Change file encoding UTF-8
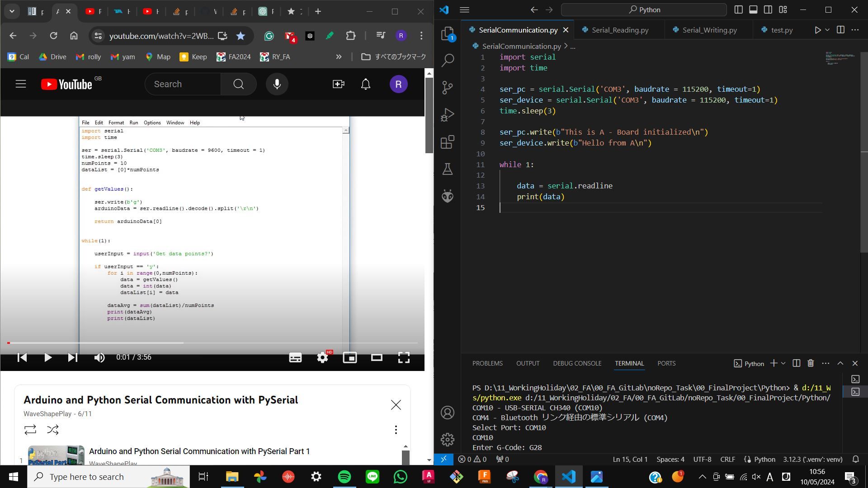This screenshot has height=488, width=868. 702,459
